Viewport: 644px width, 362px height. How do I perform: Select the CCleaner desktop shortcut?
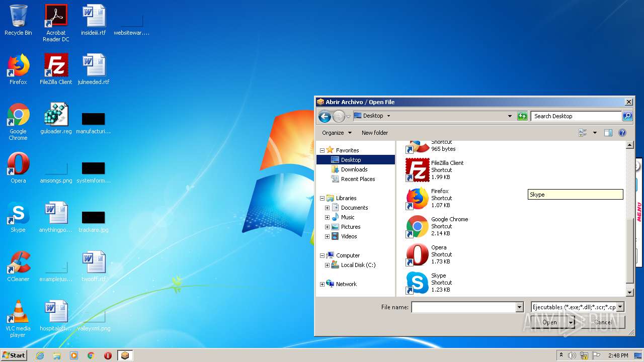(x=18, y=266)
